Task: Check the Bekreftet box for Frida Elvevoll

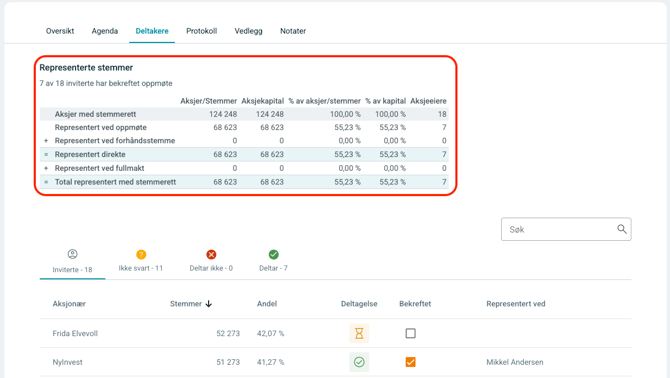Action: click(410, 333)
